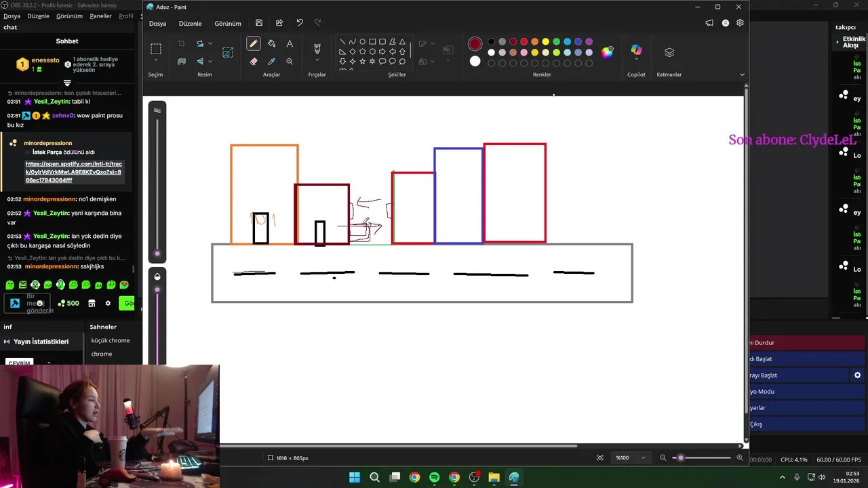Viewport: 868px width, 488px height.
Task: Open the Katmanlar layers panel
Action: click(x=669, y=52)
